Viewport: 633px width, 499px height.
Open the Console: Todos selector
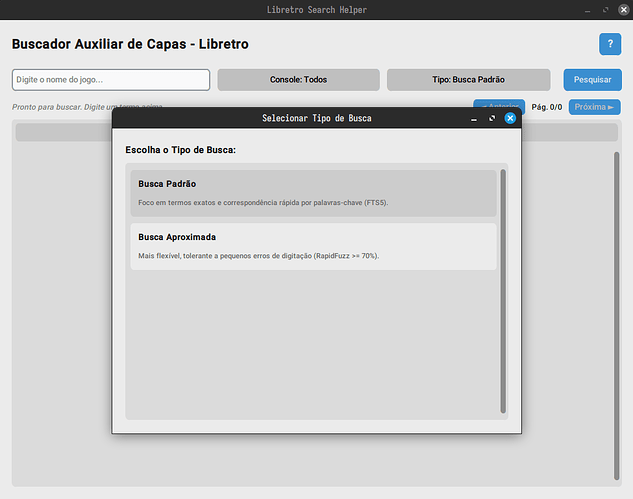coord(298,80)
